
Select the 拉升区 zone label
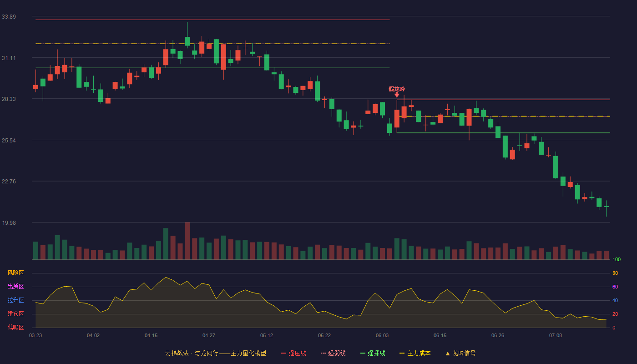click(x=15, y=300)
